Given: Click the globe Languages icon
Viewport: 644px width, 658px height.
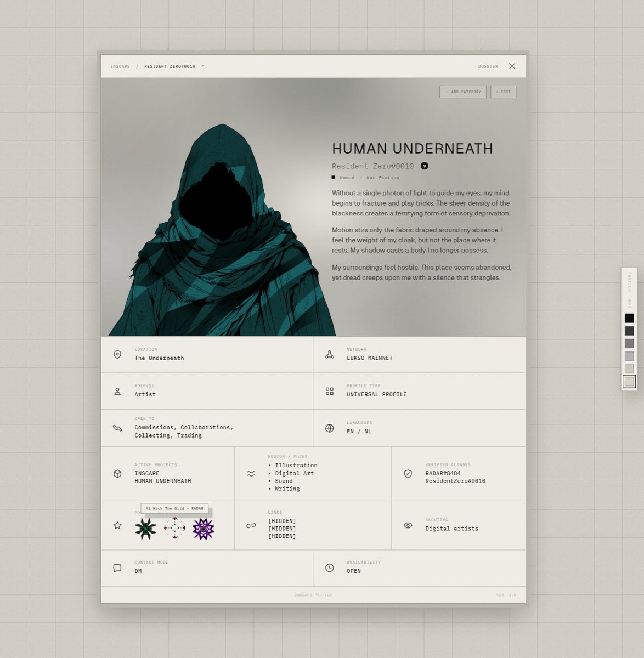Looking at the screenshot, I should click(329, 428).
